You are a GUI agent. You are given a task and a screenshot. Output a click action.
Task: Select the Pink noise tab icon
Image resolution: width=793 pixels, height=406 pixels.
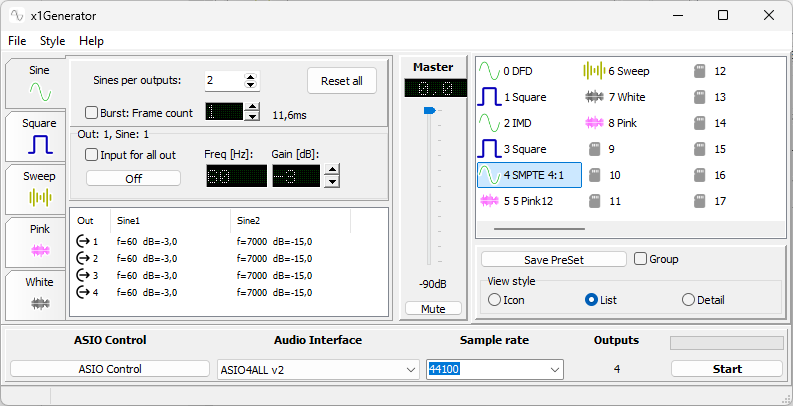click(40, 249)
